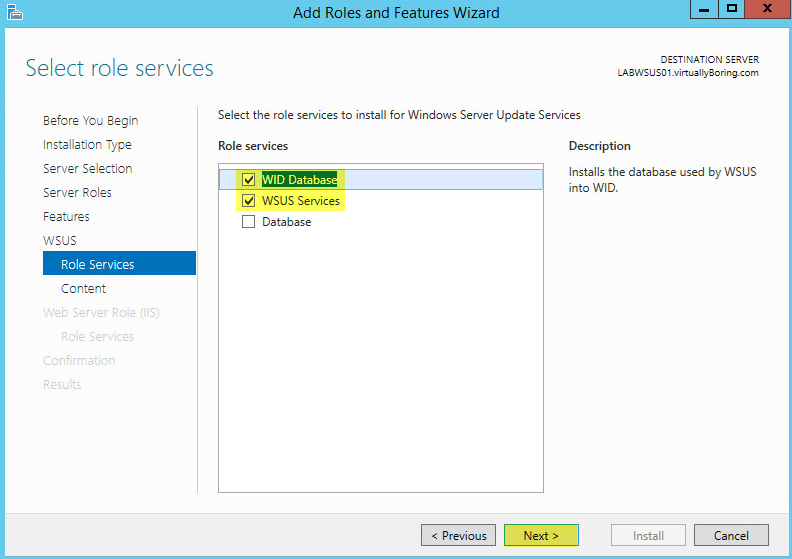
Task: Click the Description heading
Action: [600, 146]
